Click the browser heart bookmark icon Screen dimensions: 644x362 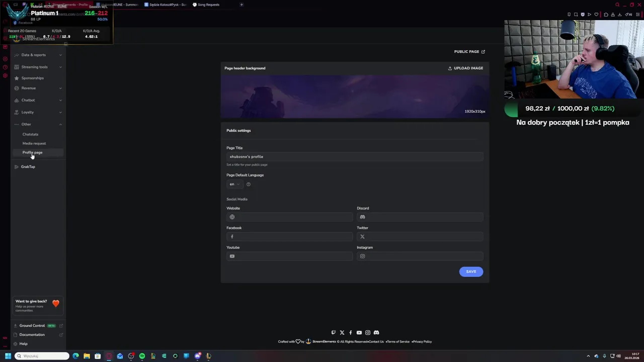click(x=597, y=15)
